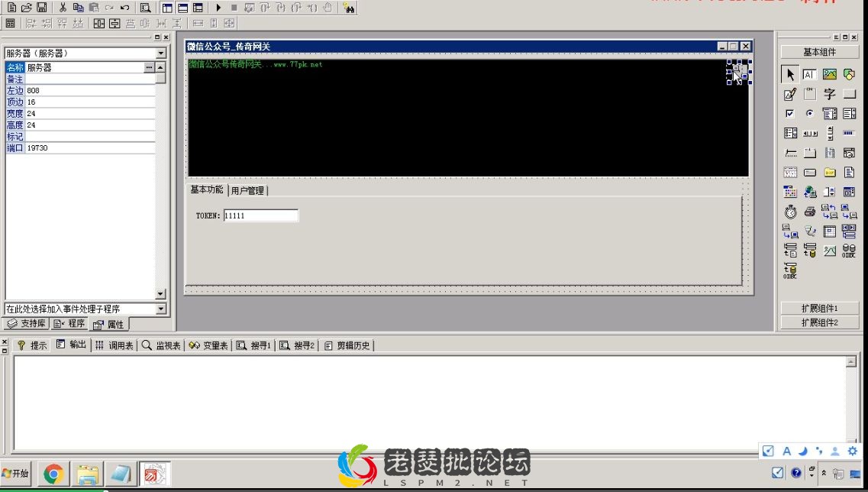Image resolution: width=868 pixels, height=492 pixels.
Task: Open the 输出 tab
Action: tap(71, 345)
